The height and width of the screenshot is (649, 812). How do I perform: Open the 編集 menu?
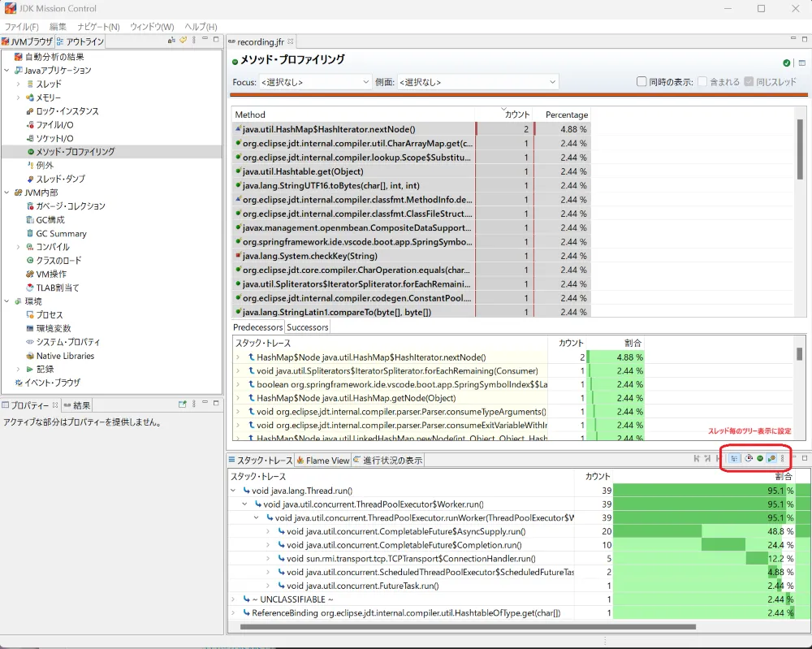58,27
